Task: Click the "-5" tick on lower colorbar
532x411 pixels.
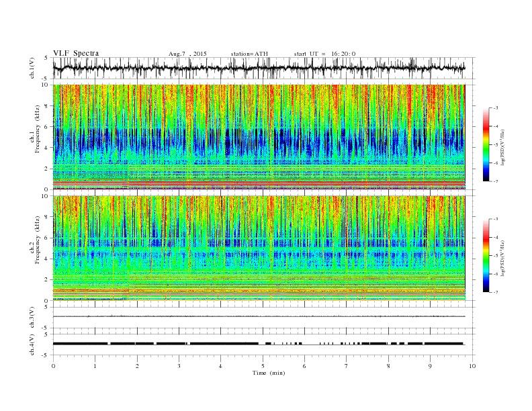Action: [x=496, y=256]
